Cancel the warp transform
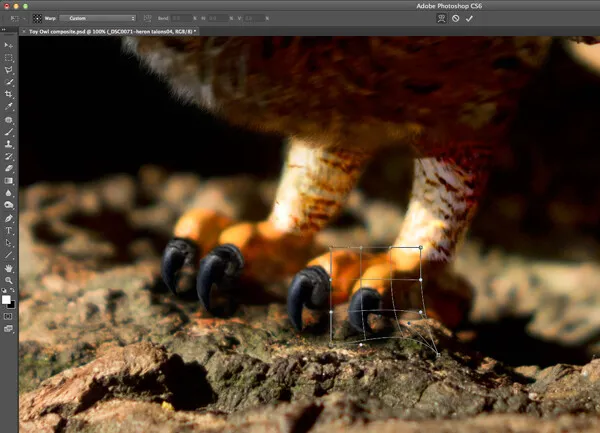The width and height of the screenshot is (600, 433). point(454,18)
